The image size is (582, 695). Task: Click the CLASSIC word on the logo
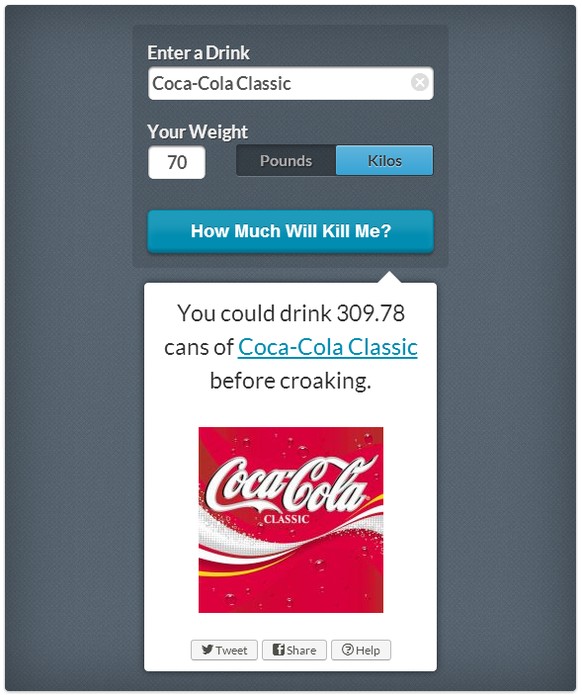[286, 519]
